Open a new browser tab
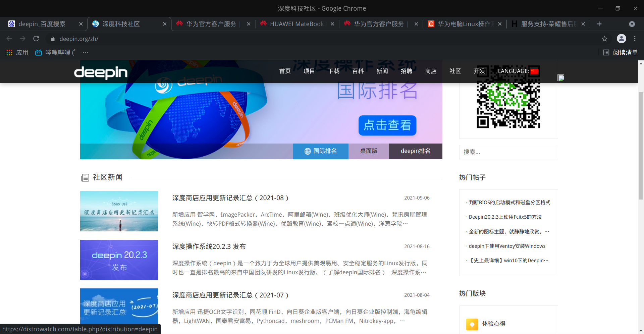Viewport: 644px width, 334px height. tap(599, 24)
